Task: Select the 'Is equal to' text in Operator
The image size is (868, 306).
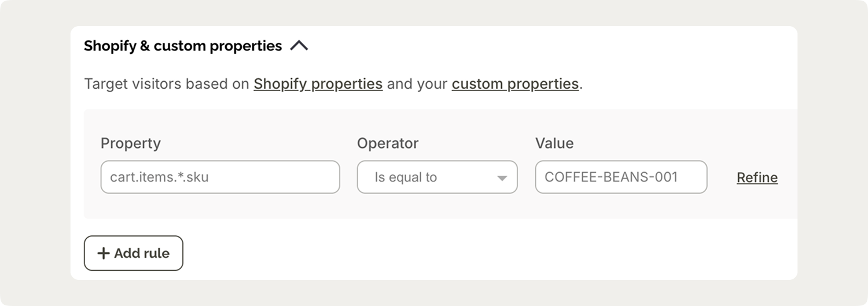Action: coord(406,177)
